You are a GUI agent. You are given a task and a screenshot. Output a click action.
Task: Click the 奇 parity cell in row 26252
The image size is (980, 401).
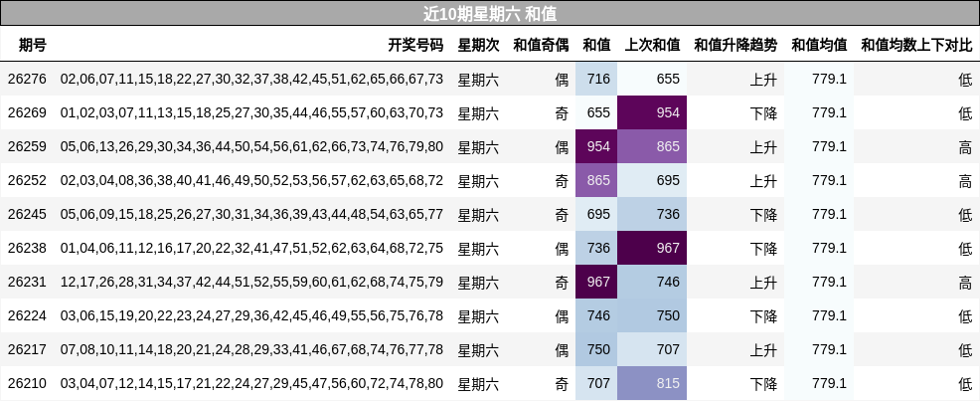(x=562, y=181)
